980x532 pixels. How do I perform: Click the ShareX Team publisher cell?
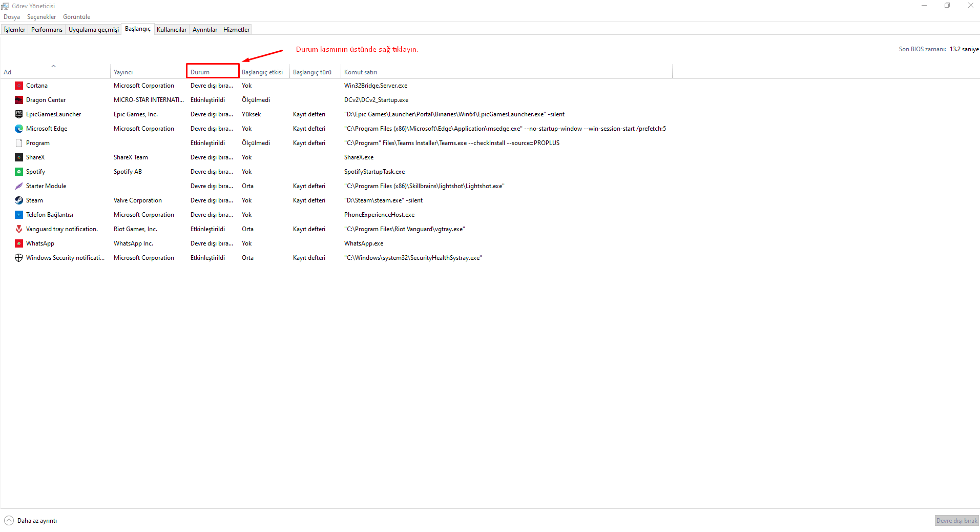131,157
